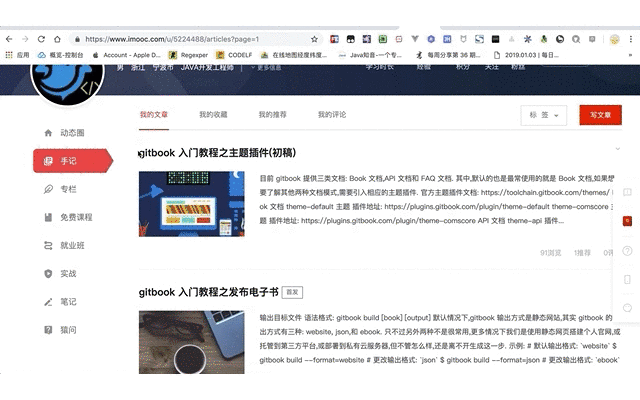Open 免费课程 from the sidebar
The height and width of the screenshot is (400, 640).
tap(75, 217)
